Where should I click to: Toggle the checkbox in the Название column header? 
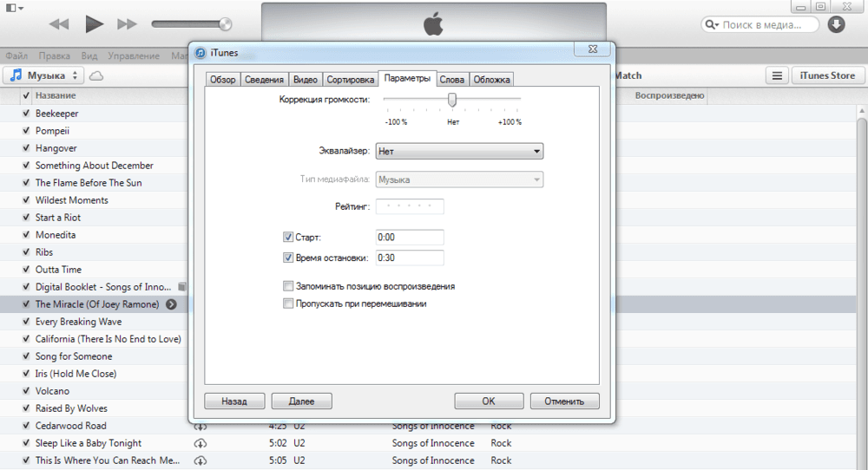coord(26,95)
